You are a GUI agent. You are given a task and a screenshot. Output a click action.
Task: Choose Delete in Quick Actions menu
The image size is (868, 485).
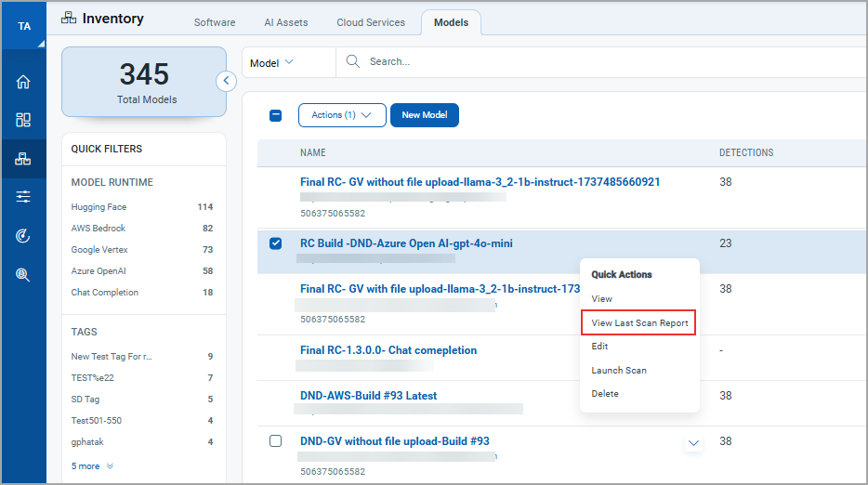[605, 394]
